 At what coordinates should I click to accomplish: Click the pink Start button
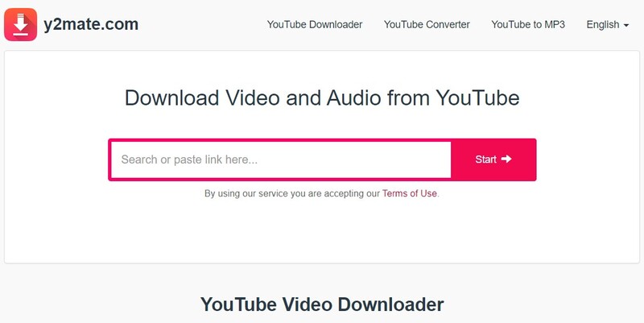pos(493,159)
